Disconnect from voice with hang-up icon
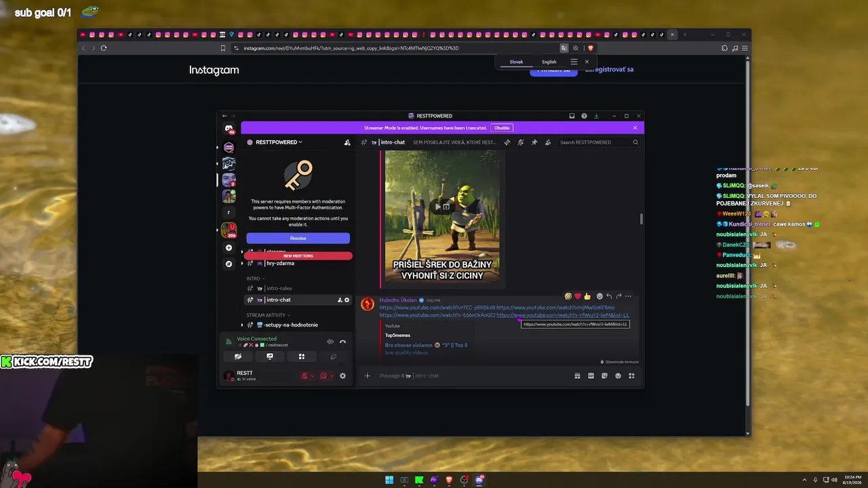 pyautogui.click(x=342, y=342)
